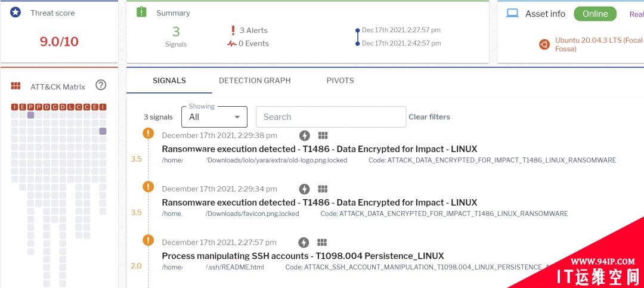The width and height of the screenshot is (644, 288).
Task: Click the red Alerts exclamation icon
Action: pyautogui.click(x=233, y=30)
